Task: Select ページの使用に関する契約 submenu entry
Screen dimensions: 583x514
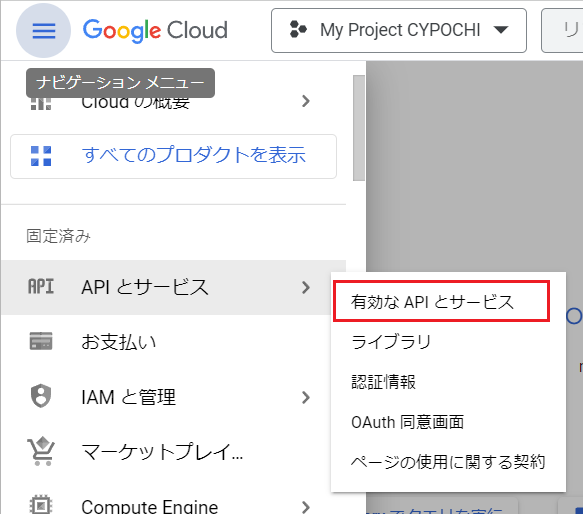Action: [448, 462]
